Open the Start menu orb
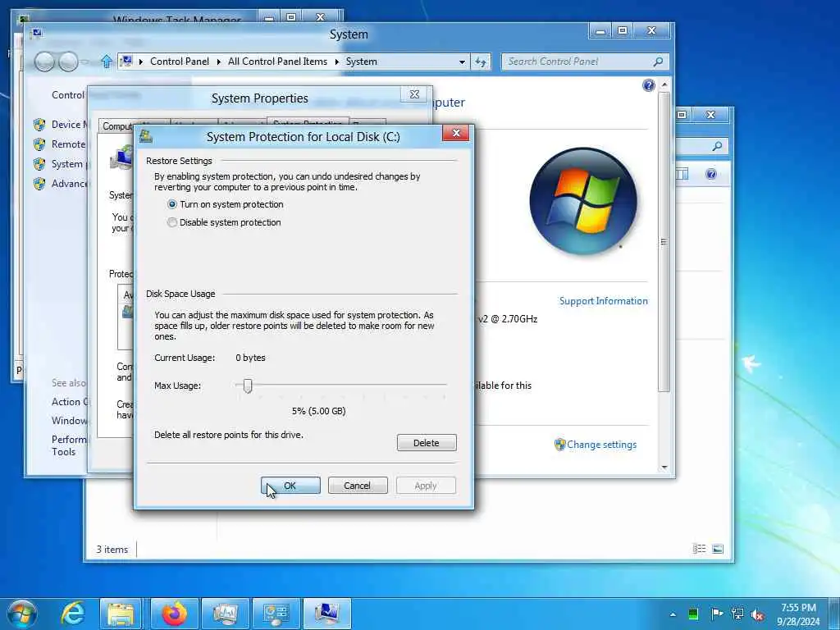840x630 pixels. click(x=22, y=614)
